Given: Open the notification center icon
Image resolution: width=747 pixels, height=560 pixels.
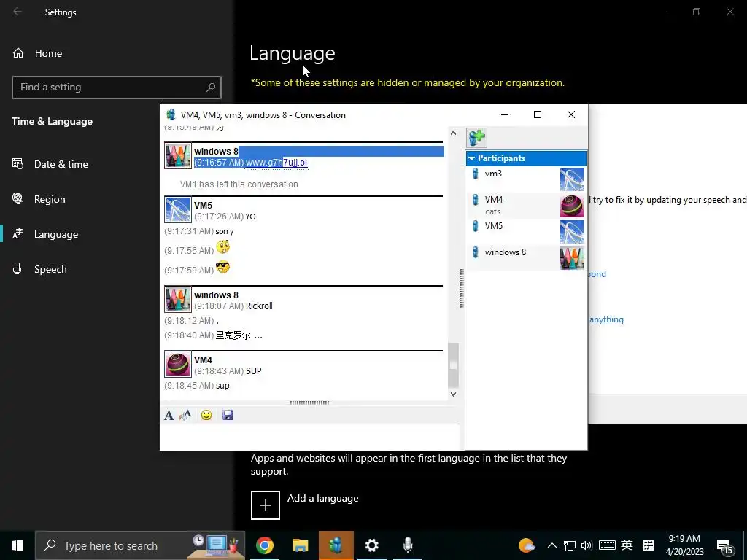Looking at the screenshot, I should coord(725,547).
